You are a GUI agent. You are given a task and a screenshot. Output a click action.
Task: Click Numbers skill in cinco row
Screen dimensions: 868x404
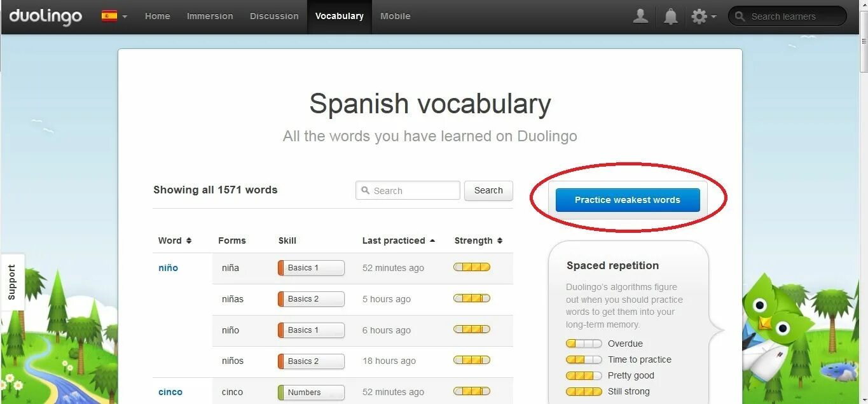coord(311,393)
